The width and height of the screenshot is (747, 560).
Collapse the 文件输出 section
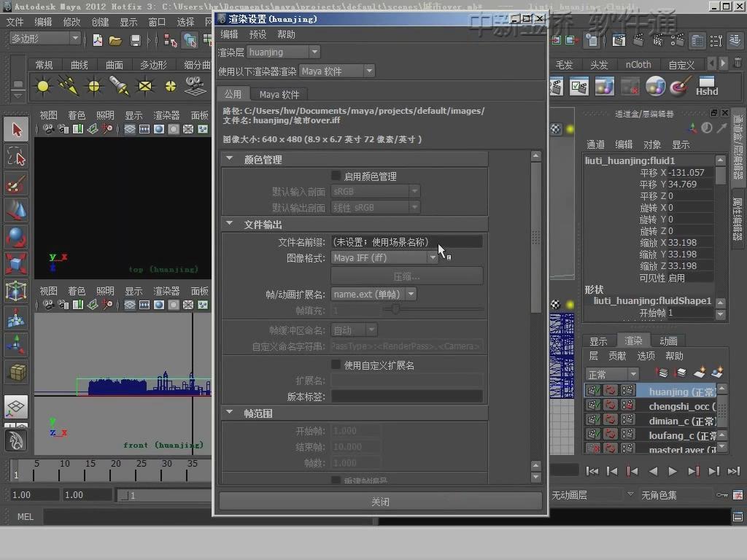click(x=230, y=223)
